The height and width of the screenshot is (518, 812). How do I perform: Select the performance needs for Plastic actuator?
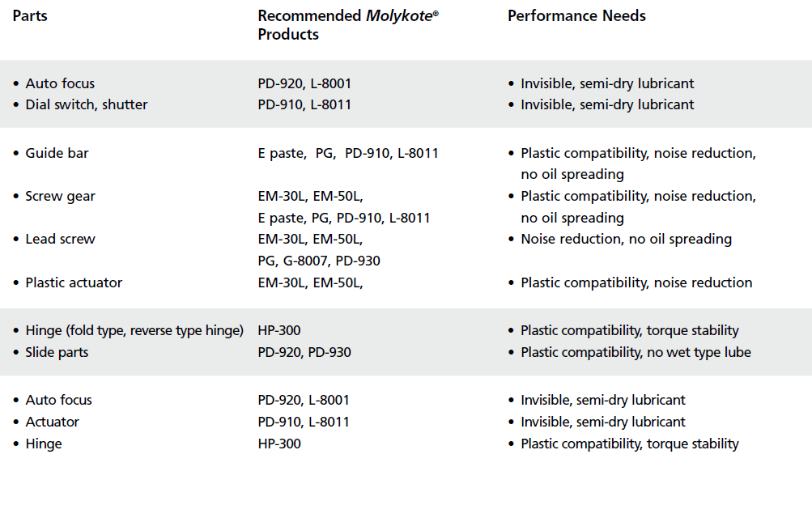tap(636, 282)
